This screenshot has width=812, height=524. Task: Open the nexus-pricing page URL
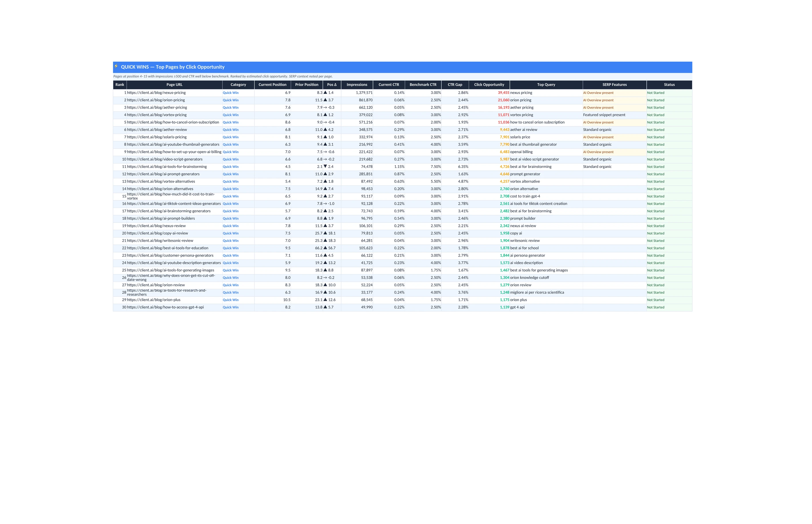click(x=156, y=92)
